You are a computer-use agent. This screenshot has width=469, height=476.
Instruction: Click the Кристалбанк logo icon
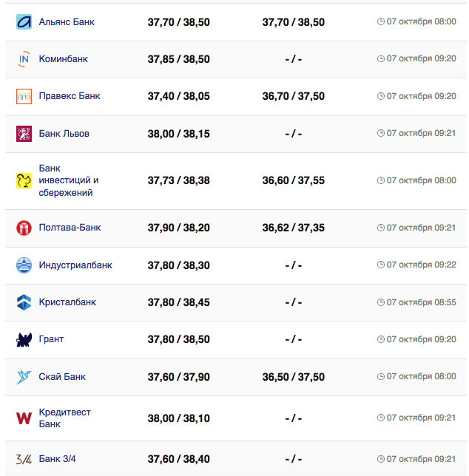24,302
